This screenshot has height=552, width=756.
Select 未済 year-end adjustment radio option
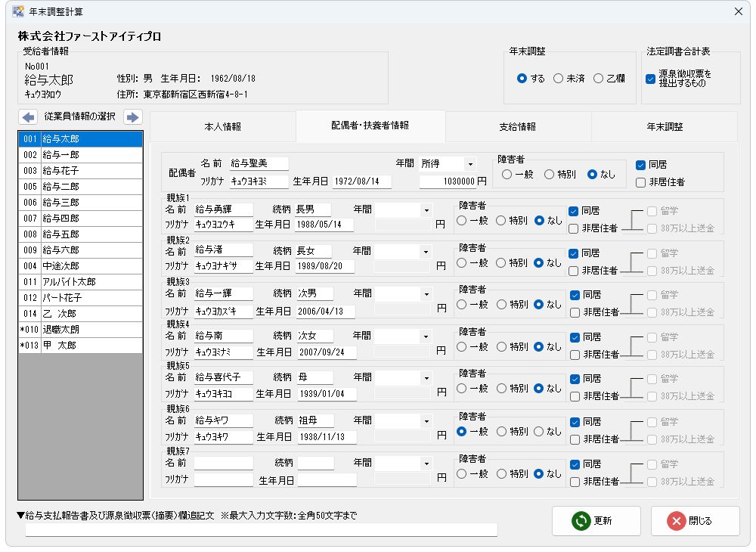(x=559, y=79)
